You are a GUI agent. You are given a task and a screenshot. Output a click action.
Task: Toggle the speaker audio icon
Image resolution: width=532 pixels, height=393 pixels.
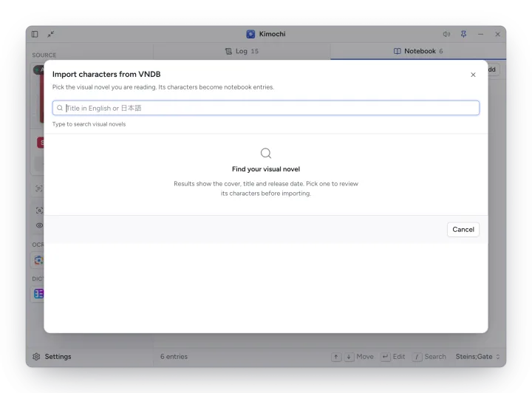click(x=446, y=34)
